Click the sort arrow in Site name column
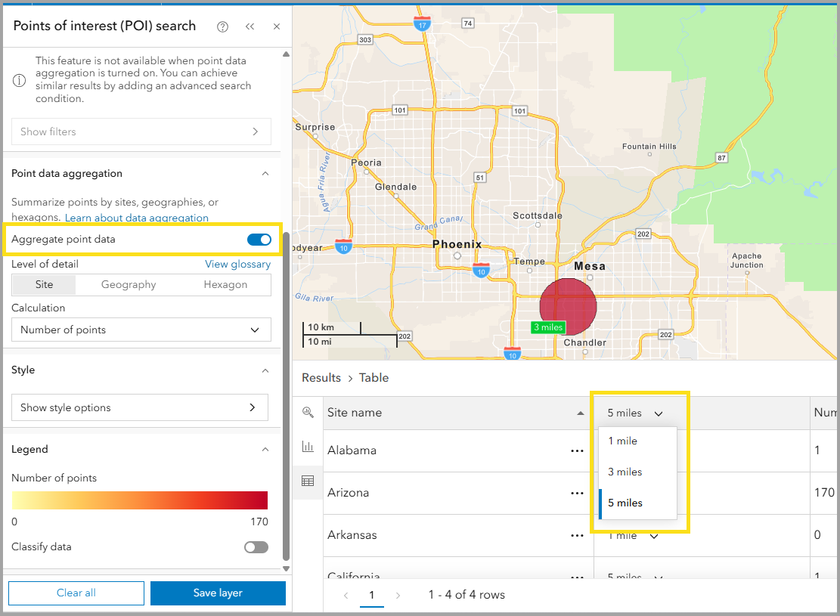 (581, 413)
